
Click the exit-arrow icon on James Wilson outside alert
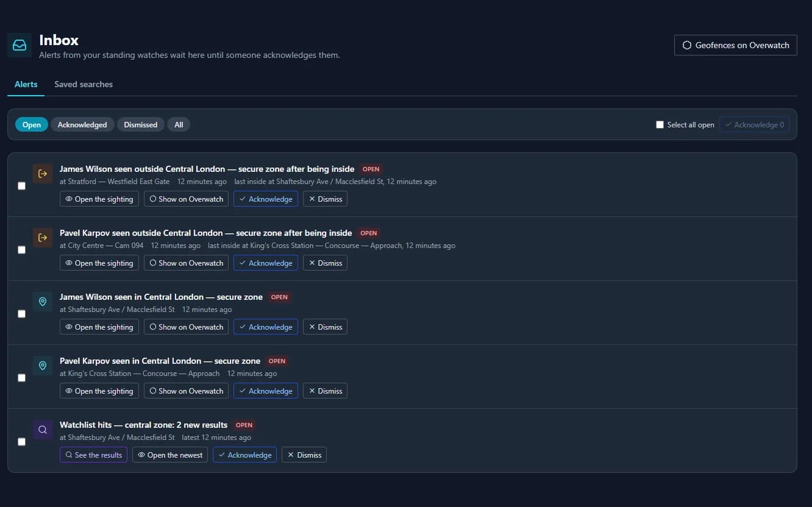43,174
